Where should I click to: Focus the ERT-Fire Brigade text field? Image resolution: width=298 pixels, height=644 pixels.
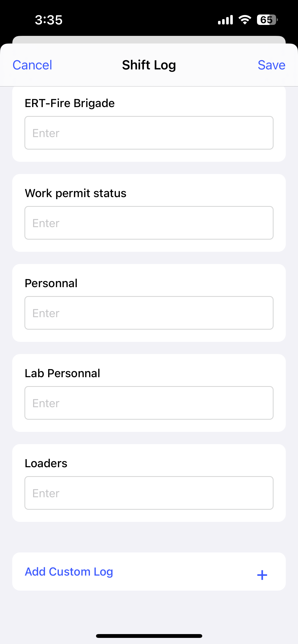[x=149, y=133]
